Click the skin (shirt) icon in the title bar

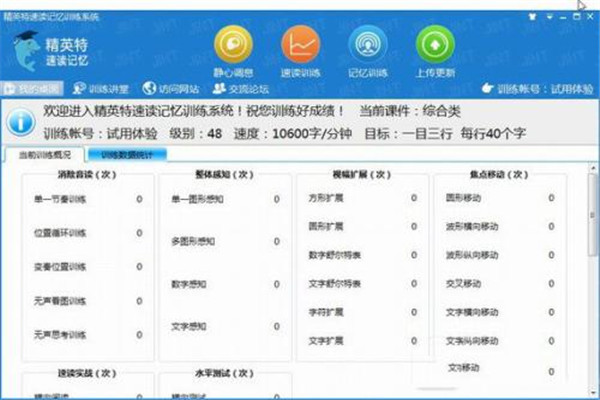(x=532, y=17)
